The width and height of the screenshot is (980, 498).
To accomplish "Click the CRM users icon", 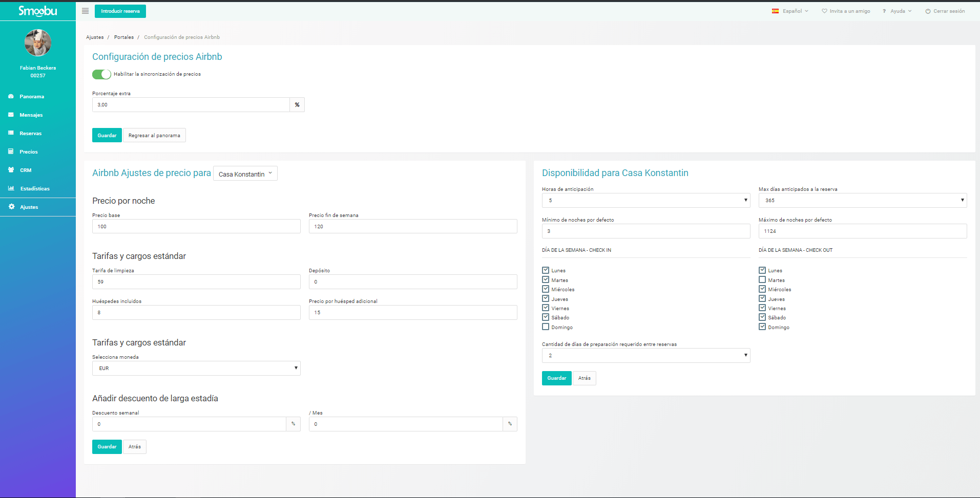I will tap(11, 170).
